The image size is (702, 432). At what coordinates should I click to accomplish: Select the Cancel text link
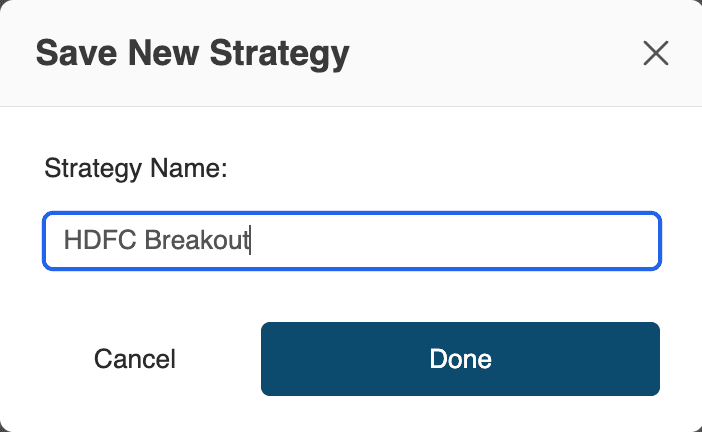[135, 359]
